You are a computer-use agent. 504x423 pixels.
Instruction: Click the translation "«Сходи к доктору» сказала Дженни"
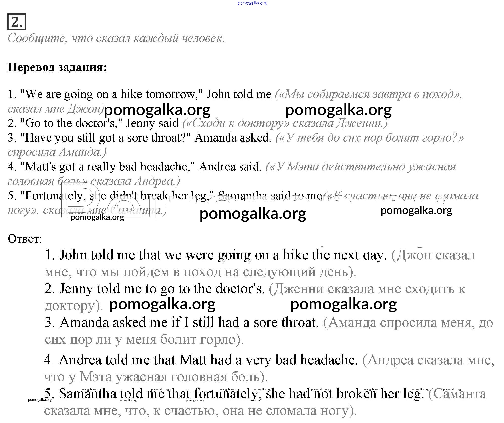pos(284,123)
